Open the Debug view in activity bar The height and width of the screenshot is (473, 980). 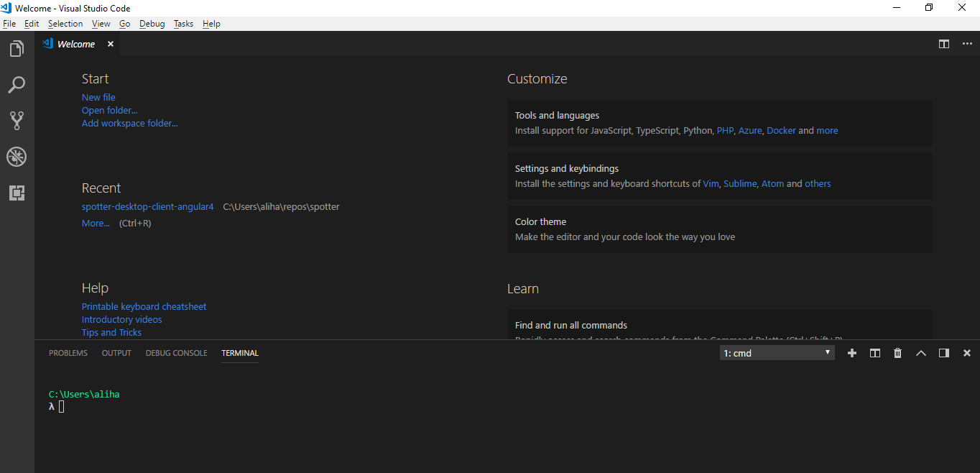(17, 156)
